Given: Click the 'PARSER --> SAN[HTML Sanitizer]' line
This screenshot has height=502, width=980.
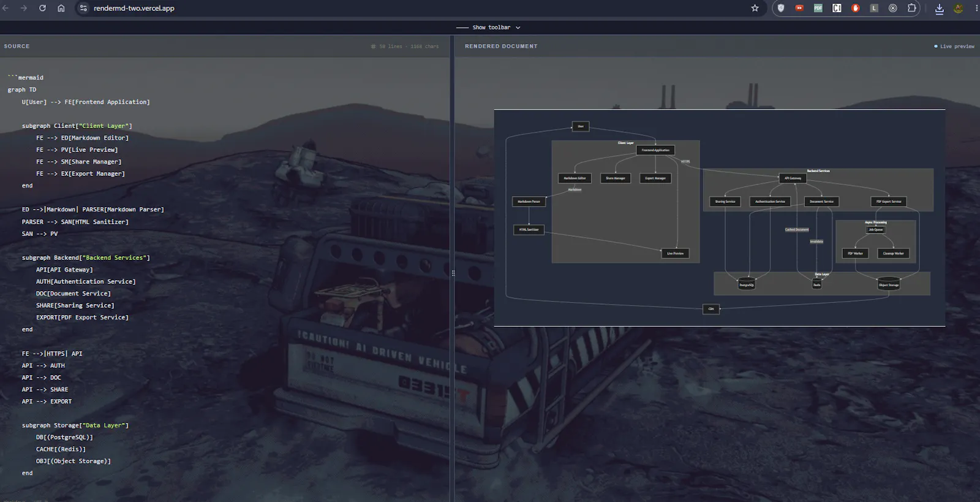Looking at the screenshot, I should [75, 222].
